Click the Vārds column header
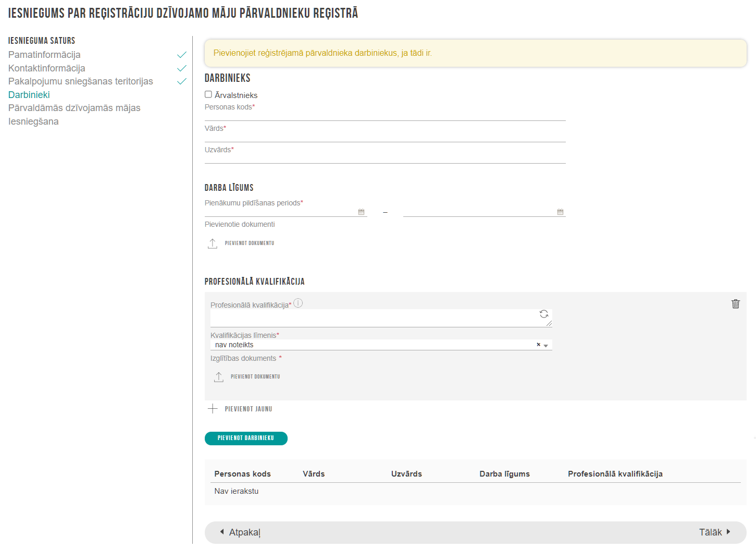Image resolution: width=756 pixels, height=548 pixels. click(x=314, y=474)
